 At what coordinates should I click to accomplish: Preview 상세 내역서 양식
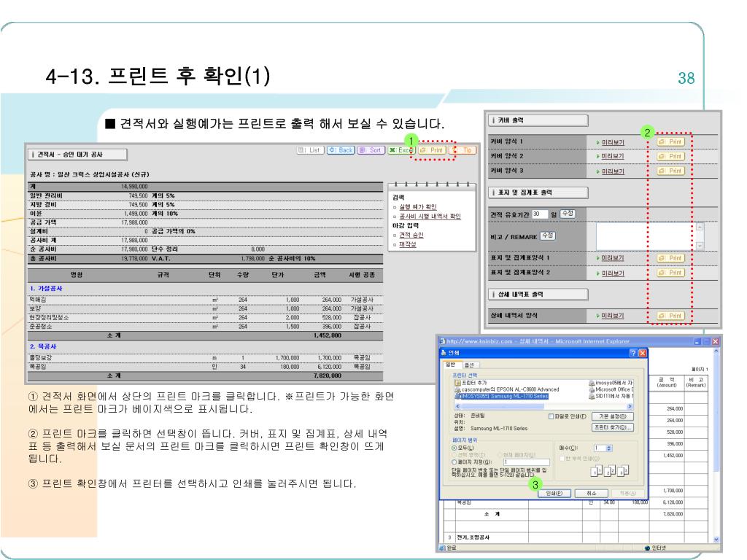[x=612, y=316]
